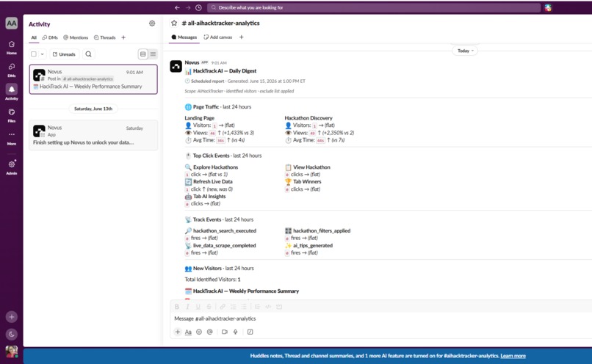Open Novus Weekly Performance Summary activity item
The height and width of the screenshot is (364, 592).
[x=93, y=79]
